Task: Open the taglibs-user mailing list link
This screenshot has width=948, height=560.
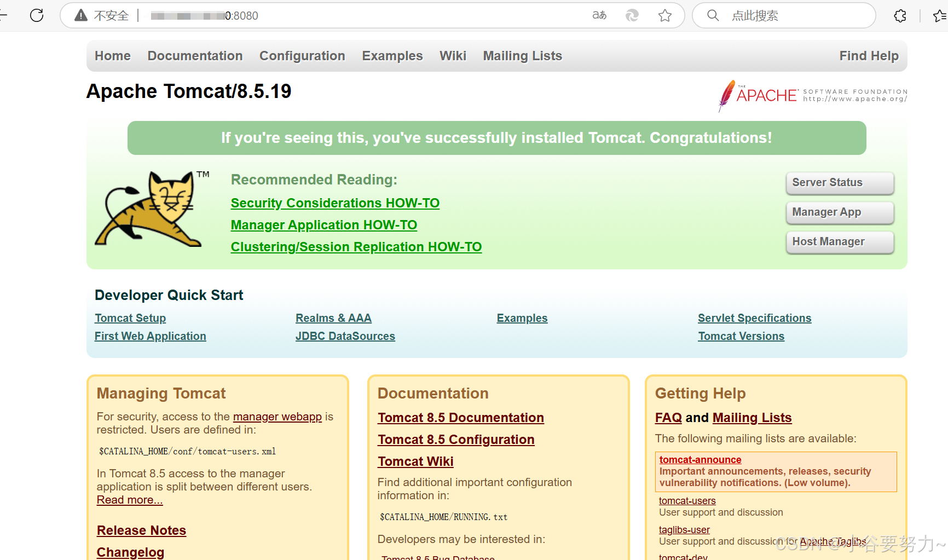Action: click(684, 530)
